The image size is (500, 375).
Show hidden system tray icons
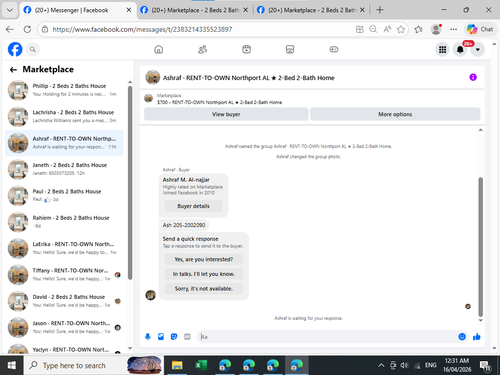pyautogui.click(x=381, y=366)
